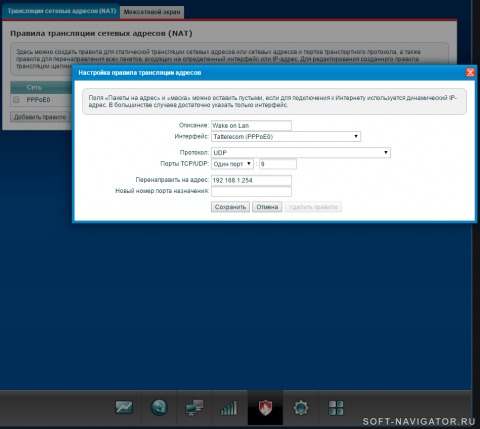This screenshot has width=480, height=429.
Task: Expand the Интерфейс dropdown showing Tattelecom (PPPoE0)
Action: click(x=286, y=136)
